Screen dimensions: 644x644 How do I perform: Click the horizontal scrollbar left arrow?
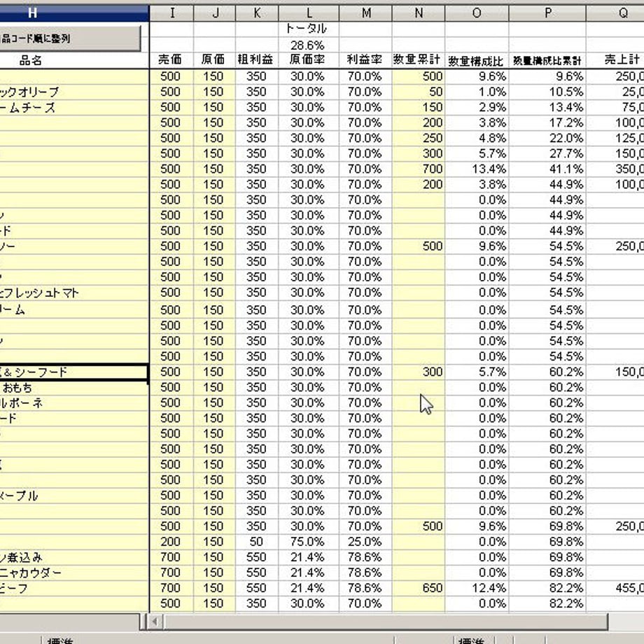[155, 622]
